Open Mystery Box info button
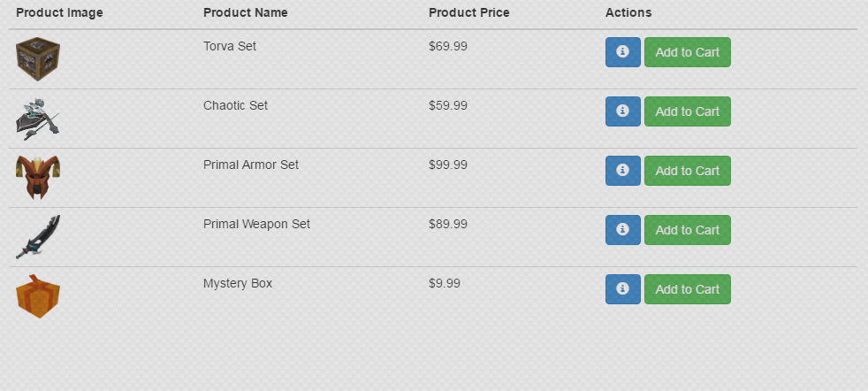This screenshot has width=868, height=391. pos(622,289)
